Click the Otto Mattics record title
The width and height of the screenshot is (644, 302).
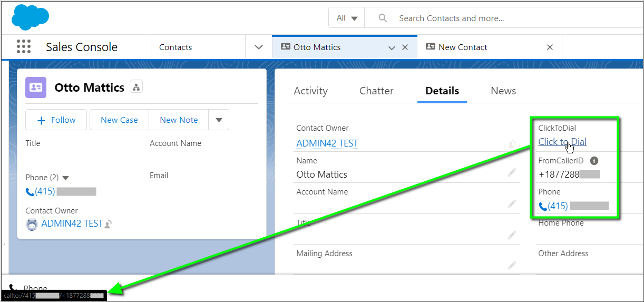tap(90, 87)
